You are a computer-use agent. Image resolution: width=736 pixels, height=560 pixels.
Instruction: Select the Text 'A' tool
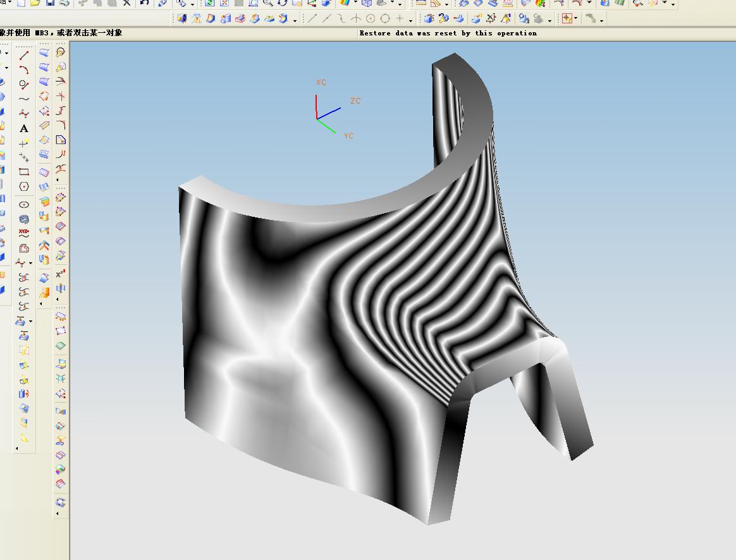(24, 128)
